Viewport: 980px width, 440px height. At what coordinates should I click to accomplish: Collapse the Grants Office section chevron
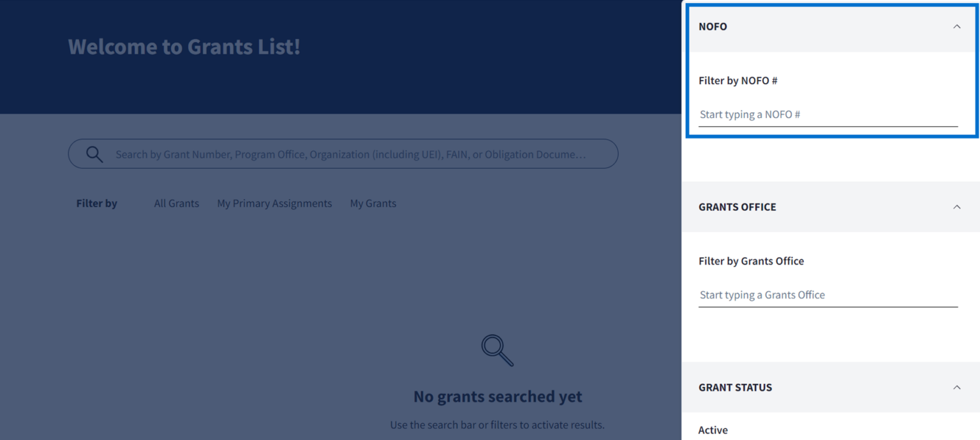pyautogui.click(x=956, y=207)
